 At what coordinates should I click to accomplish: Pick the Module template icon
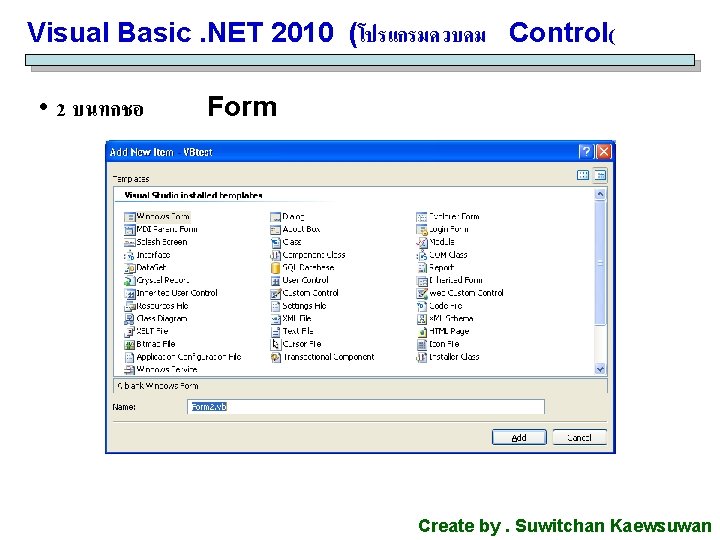click(422, 242)
